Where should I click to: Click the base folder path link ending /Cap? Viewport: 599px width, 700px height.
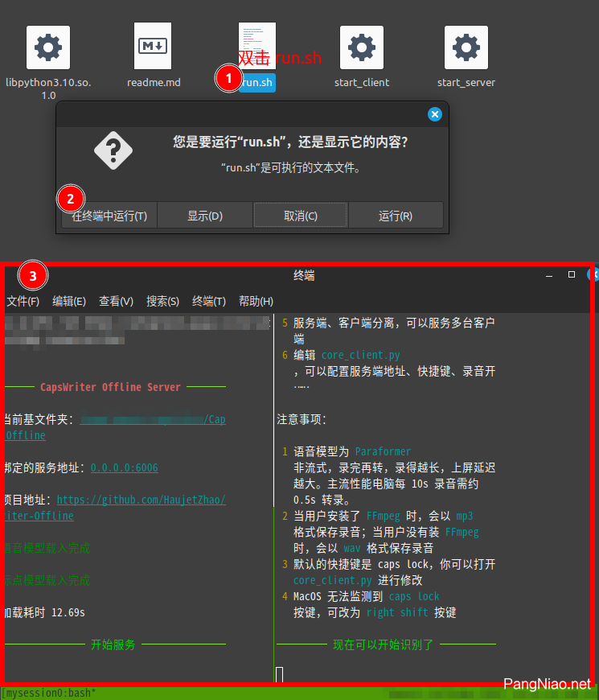[x=153, y=419]
